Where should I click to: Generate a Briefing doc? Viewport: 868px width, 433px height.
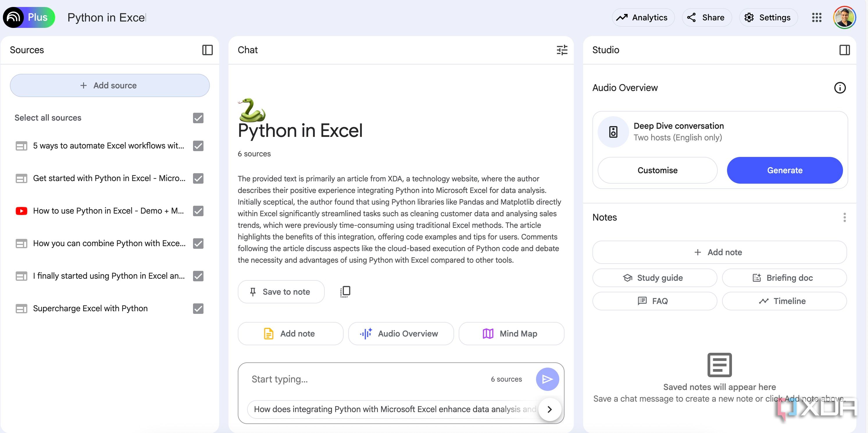pos(784,278)
